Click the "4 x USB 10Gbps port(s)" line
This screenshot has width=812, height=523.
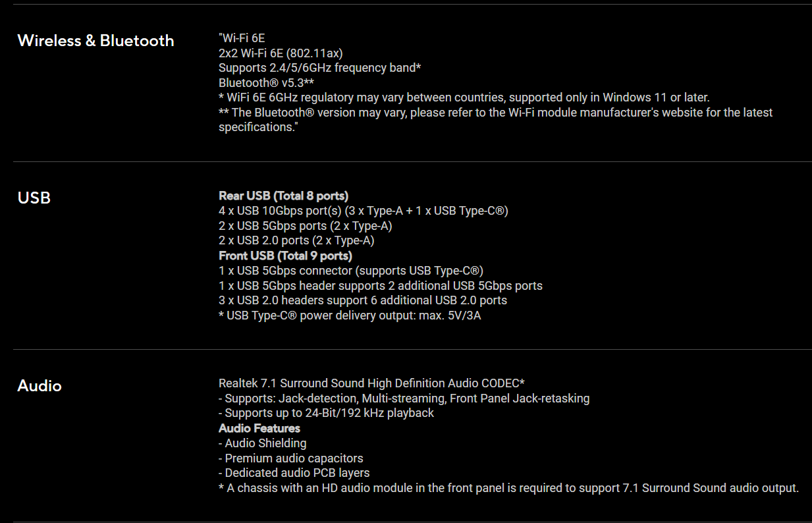point(363,211)
